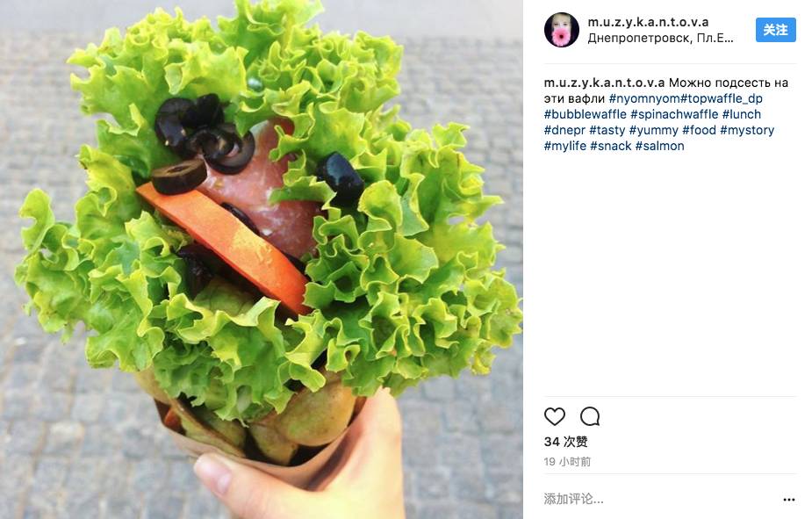Open username m.u.z.y.k.a.n.t.o.v.a in header

(x=648, y=22)
